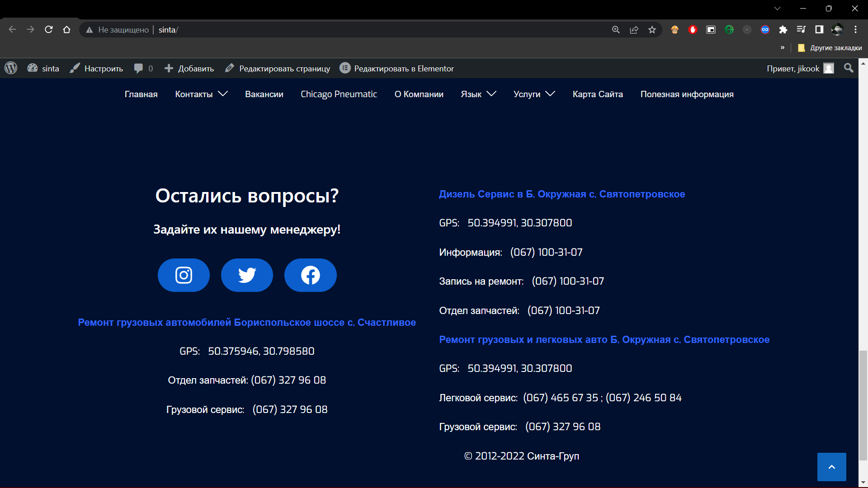Click Легковой сервис phone (067) 465 67 35

click(x=561, y=398)
